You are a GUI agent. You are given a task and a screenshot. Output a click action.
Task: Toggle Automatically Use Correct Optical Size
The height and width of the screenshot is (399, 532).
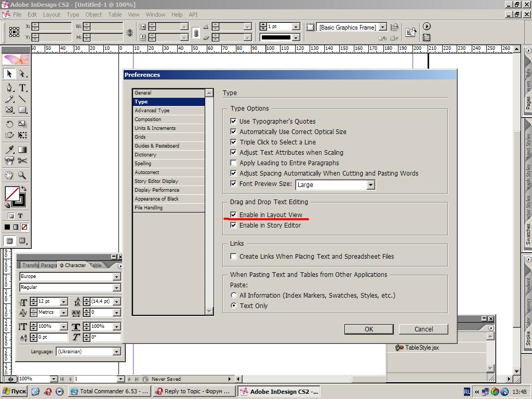[x=233, y=131]
